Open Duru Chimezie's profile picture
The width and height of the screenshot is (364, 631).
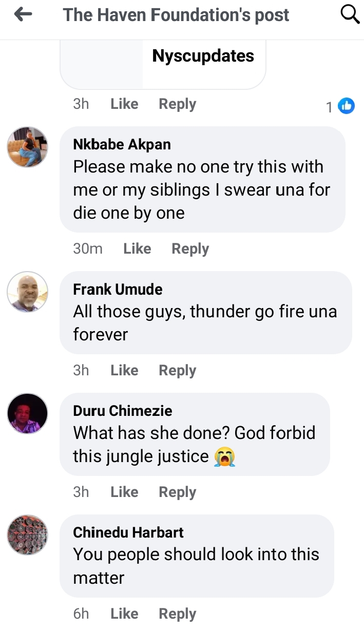pos(27,413)
